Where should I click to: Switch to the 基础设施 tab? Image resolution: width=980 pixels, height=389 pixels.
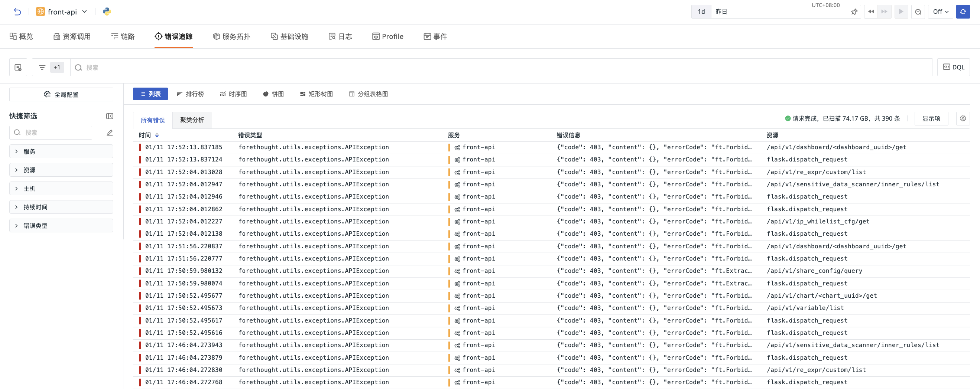(289, 36)
